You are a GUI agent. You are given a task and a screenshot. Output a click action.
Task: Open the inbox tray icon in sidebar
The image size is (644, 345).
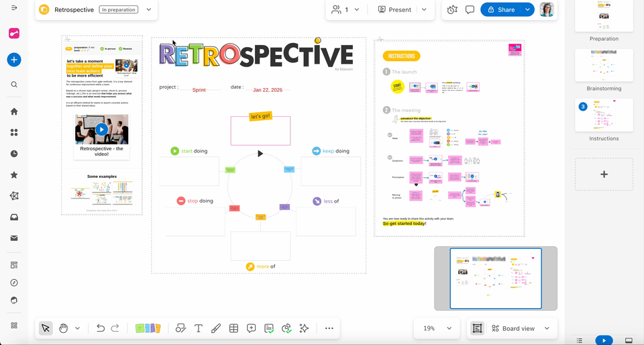14,217
